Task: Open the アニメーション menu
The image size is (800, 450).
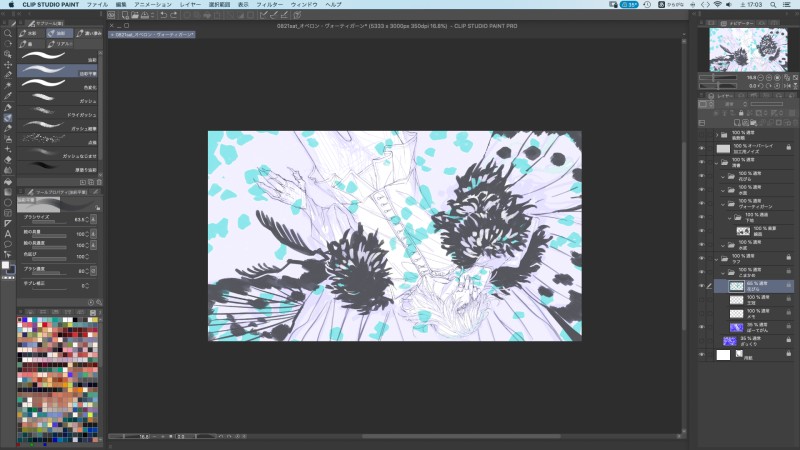Action: [x=153, y=5]
